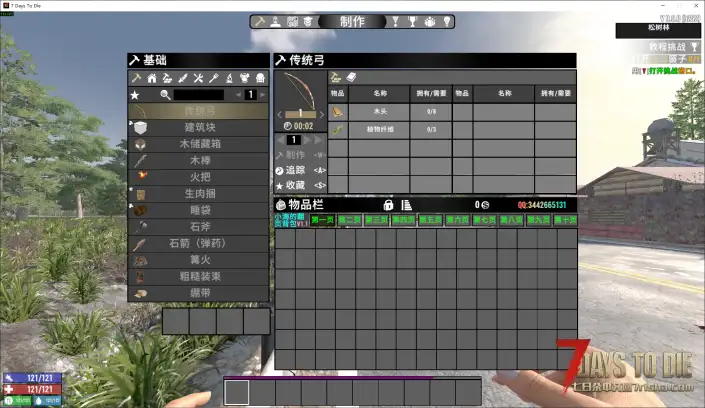
Task: Set craft quantity to maximum
Action: [x=319, y=140]
